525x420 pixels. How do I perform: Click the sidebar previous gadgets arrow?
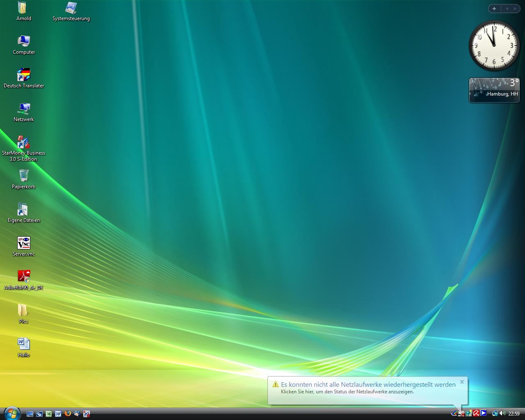tap(507, 9)
